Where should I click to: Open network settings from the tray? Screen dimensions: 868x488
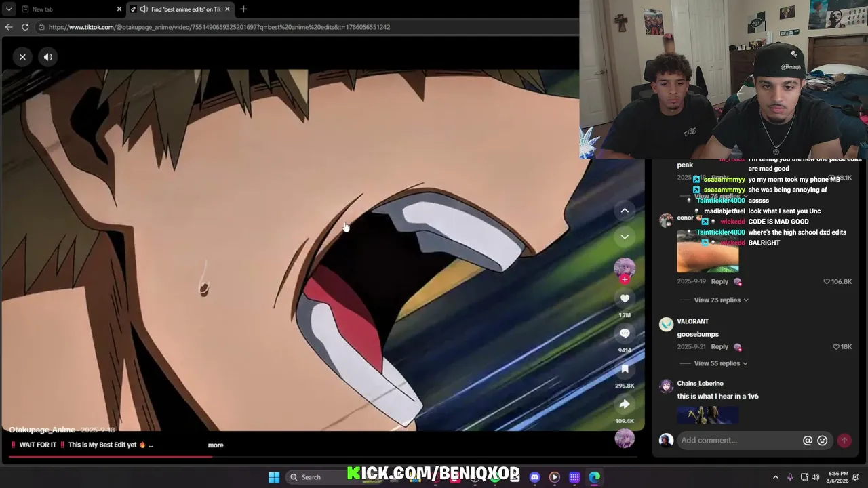(x=804, y=477)
